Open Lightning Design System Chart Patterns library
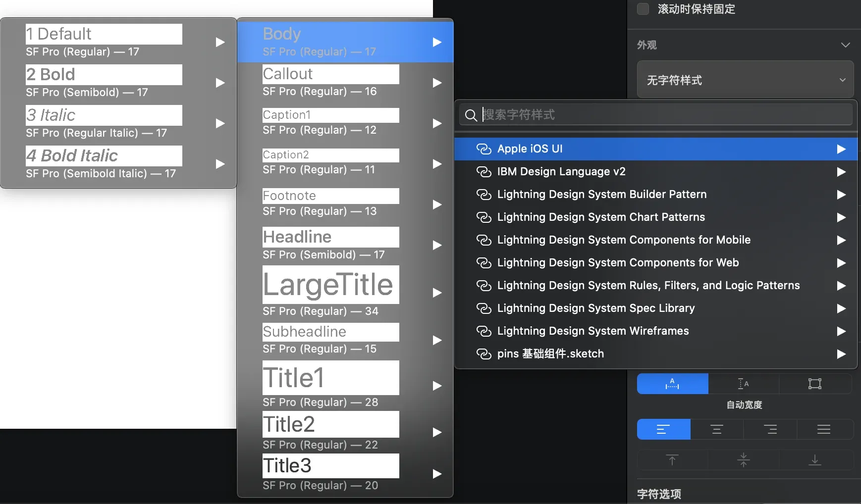861x504 pixels. tap(656, 217)
